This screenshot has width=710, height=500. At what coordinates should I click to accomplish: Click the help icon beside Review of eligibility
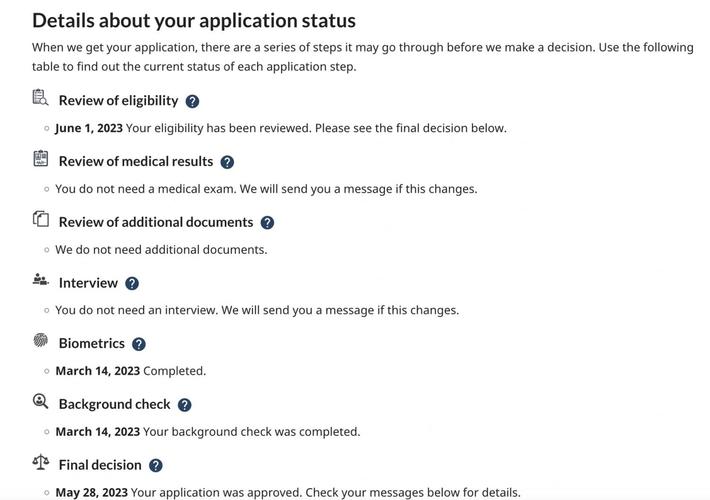[x=192, y=101]
